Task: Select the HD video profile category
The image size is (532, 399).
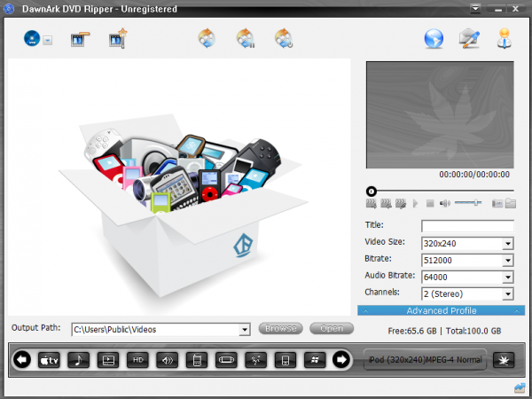Action: click(x=137, y=360)
